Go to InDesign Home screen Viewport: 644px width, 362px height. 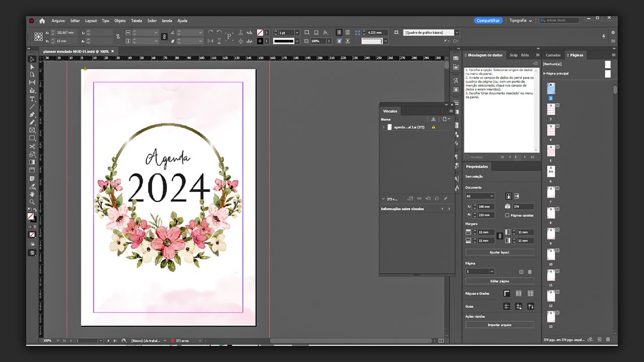(x=42, y=21)
